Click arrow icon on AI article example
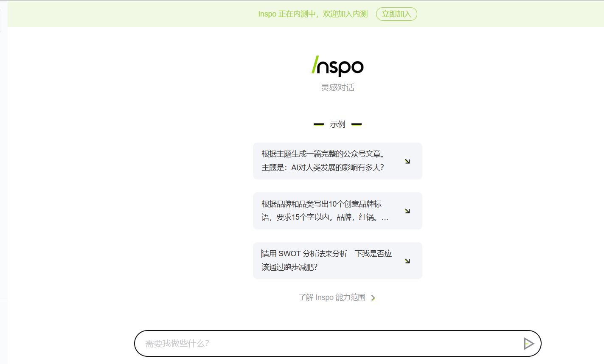 pyautogui.click(x=407, y=161)
